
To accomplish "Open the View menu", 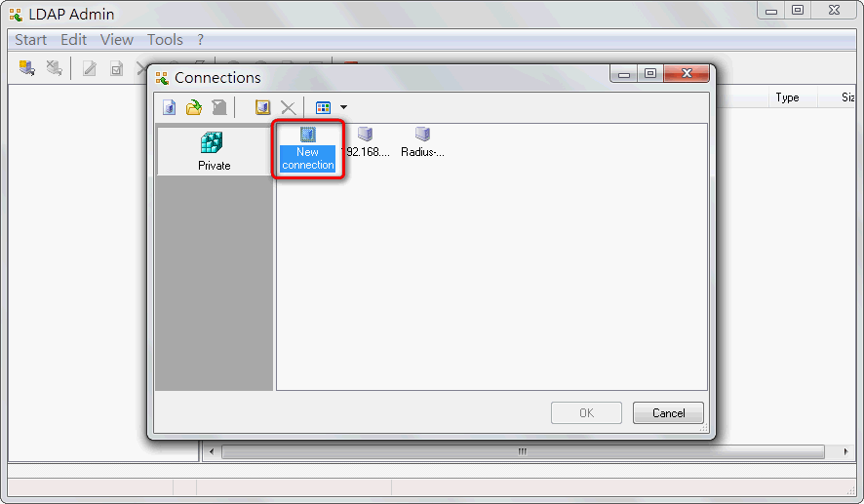I will point(117,40).
